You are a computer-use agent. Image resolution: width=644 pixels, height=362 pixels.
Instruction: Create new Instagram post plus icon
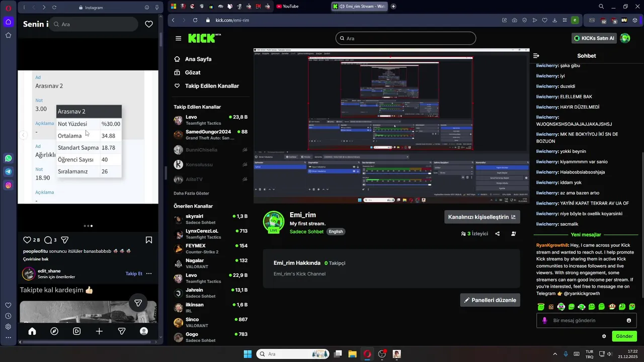click(x=99, y=331)
